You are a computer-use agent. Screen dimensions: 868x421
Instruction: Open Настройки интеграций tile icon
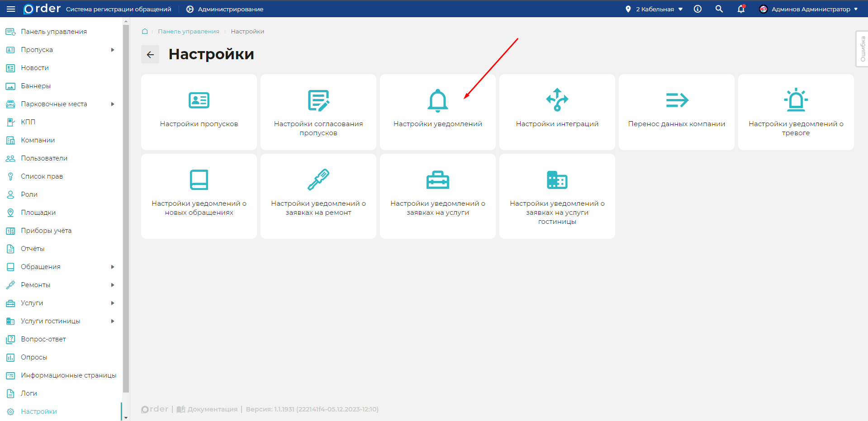557,100
